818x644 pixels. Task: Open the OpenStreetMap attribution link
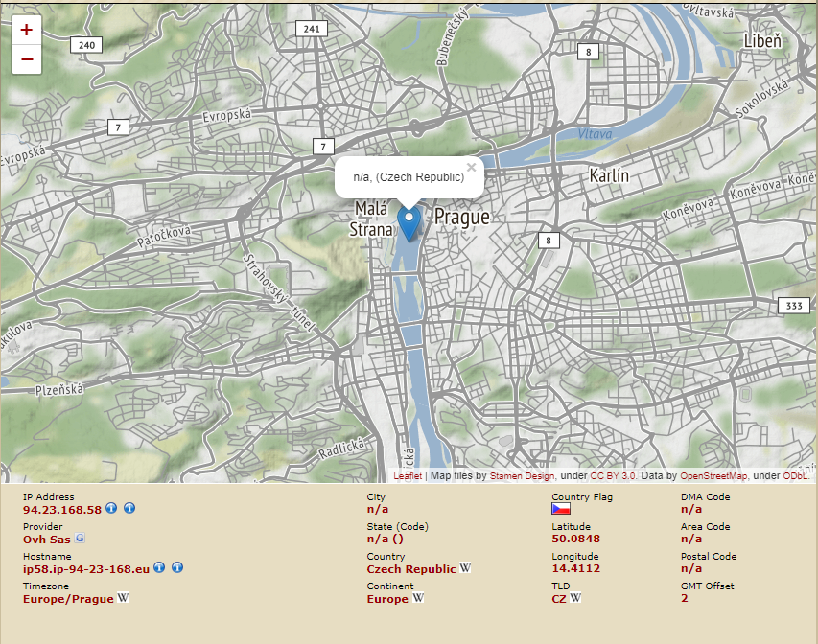pos(714,475)
